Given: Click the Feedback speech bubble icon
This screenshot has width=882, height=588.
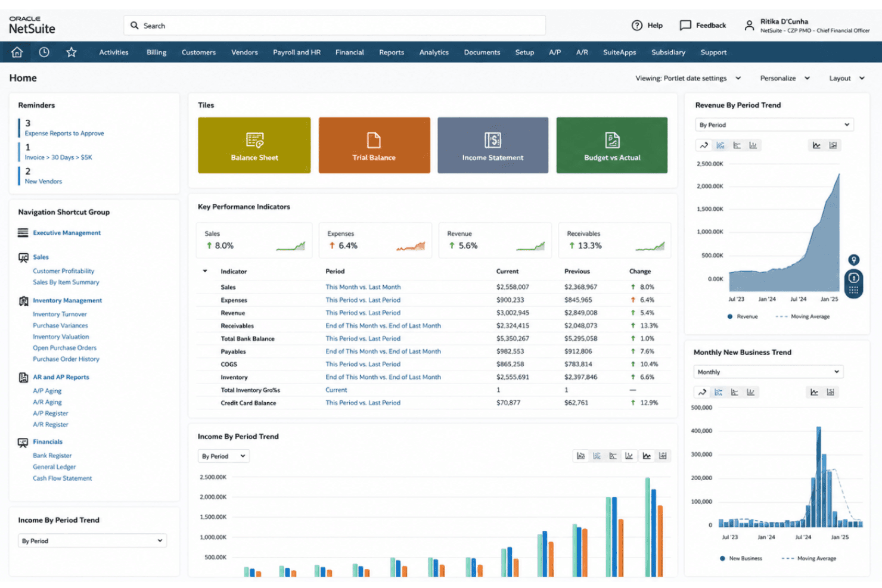Looking at the screenshot, I should 685,25.
